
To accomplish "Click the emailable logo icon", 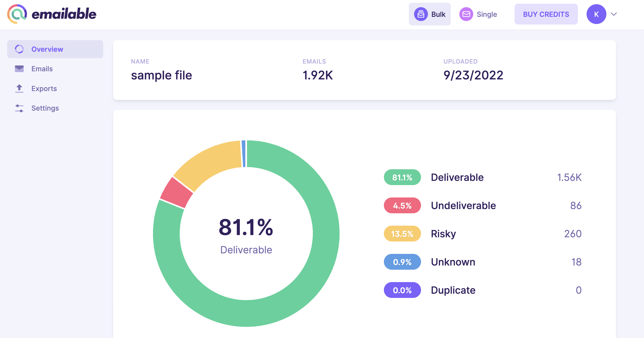I will point(17,14).
